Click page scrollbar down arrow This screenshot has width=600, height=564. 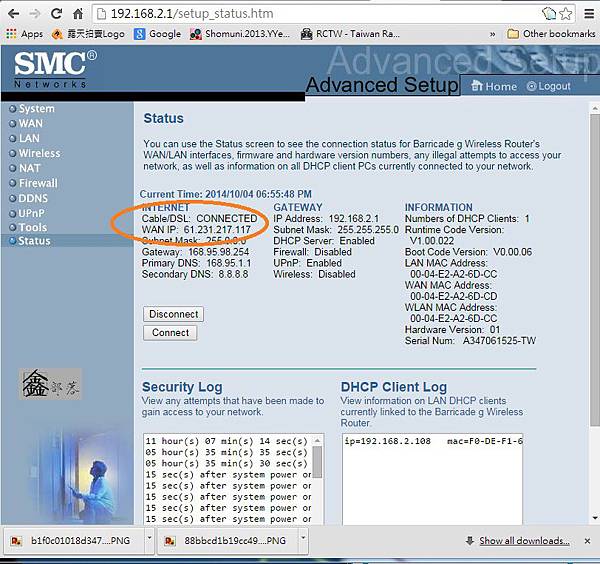pyautogui.click(x=594, y=518)
